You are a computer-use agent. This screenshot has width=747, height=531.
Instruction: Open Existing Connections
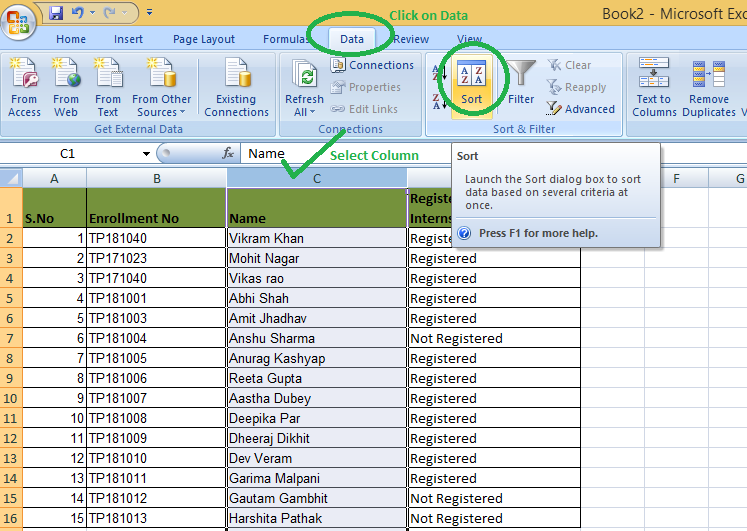236,87
